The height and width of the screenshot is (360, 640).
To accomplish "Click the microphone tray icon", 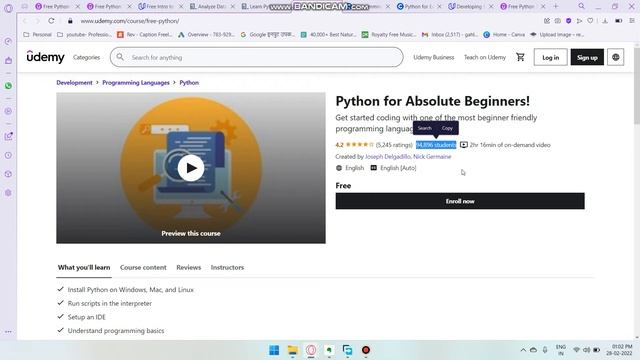I will 545,350.
